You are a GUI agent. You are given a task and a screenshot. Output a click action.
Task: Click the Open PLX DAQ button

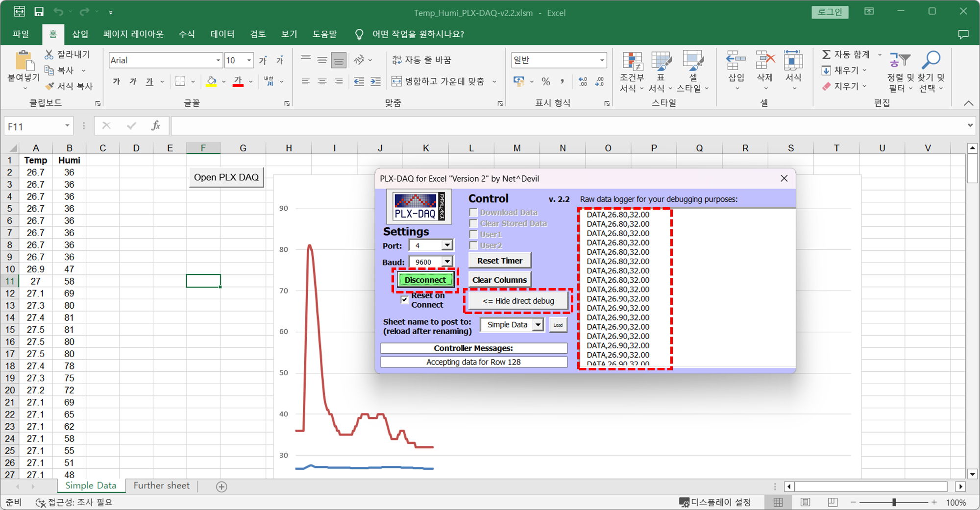(x=226, y=177)
